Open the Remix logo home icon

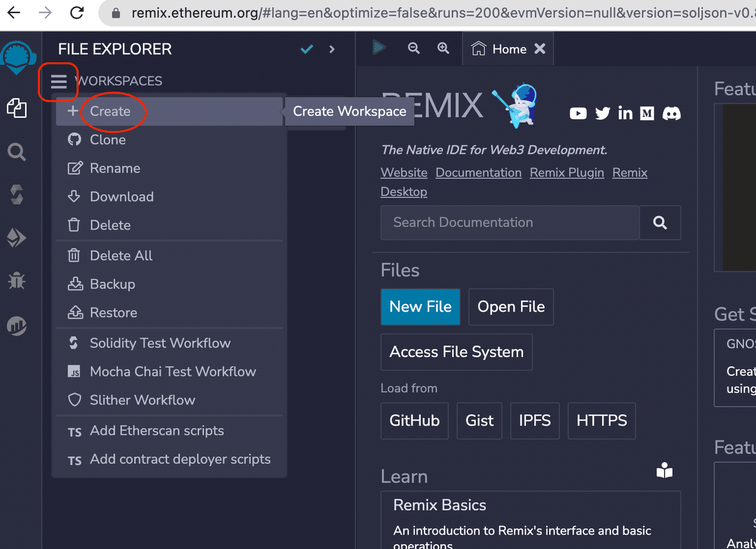pyautogui.click(x=18, y=57)
